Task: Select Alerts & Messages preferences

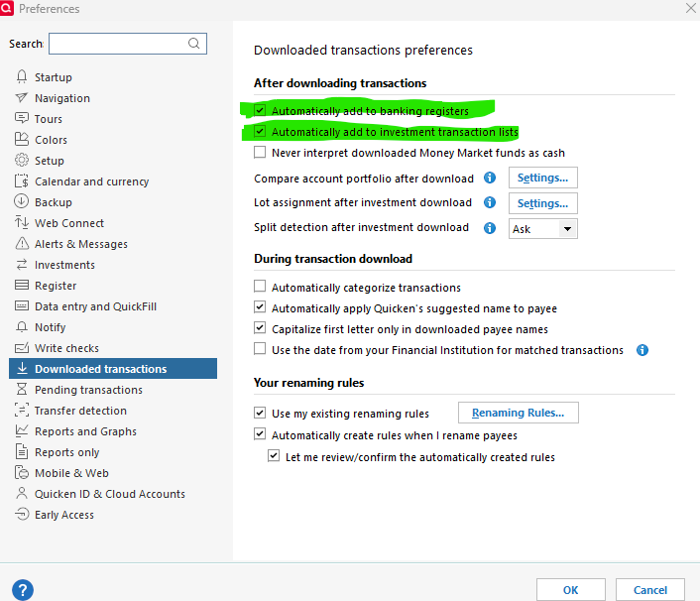Action: tap(81, 244)
